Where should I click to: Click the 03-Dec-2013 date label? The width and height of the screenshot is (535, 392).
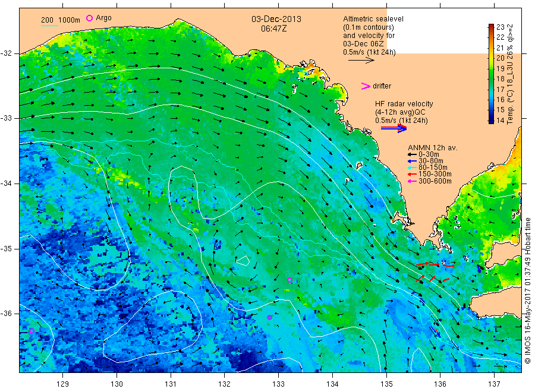276,19
